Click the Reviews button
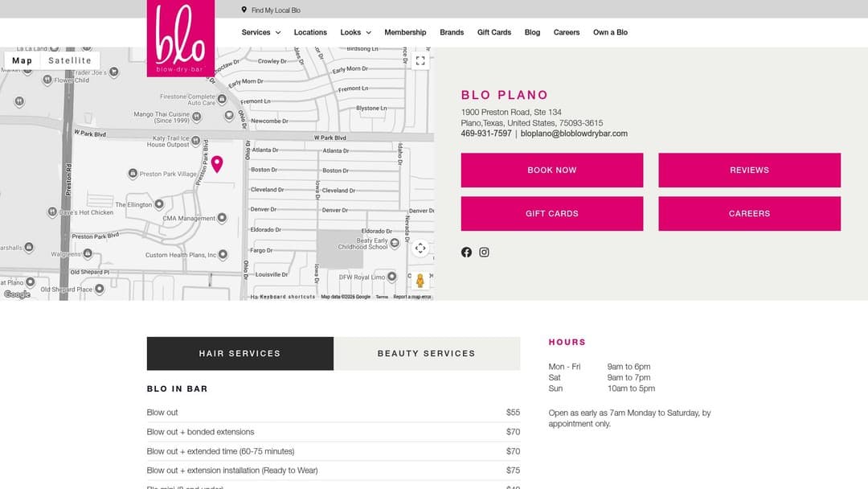Image resolution: width=868 pixels, height=489 pixels. (x=749, y=170)
